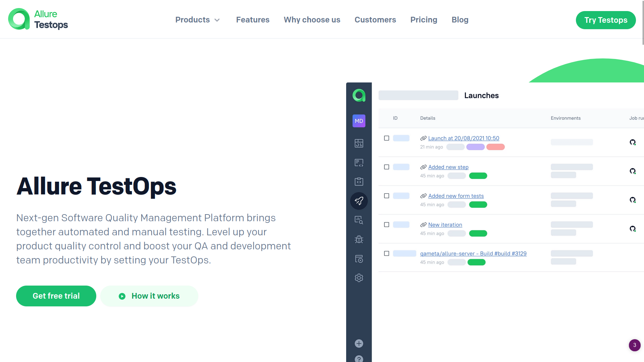Image resolution: width=644 pixels, height=362 pixels.
Task: Open the Pricing navigation menu item
Action: (424, 19)
